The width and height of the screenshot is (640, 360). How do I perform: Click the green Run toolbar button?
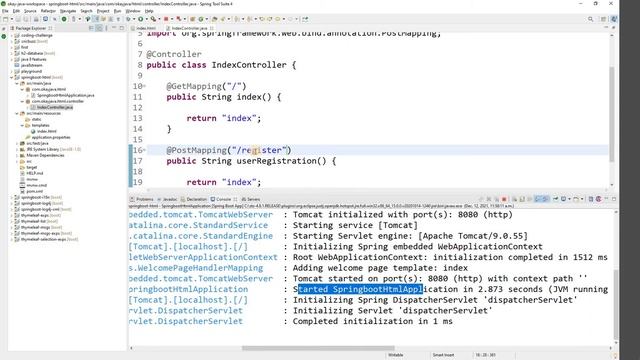(140, 19)
